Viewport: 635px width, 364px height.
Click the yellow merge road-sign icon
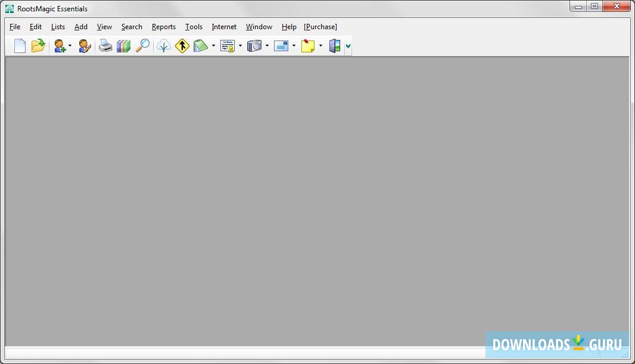182,46
